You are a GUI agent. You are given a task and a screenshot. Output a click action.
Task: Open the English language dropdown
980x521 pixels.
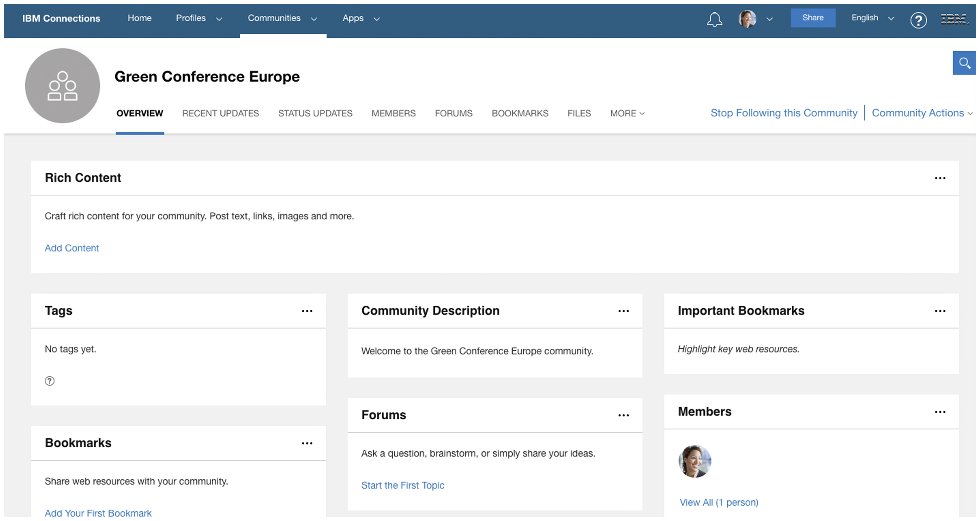click(x=872, y=18)
